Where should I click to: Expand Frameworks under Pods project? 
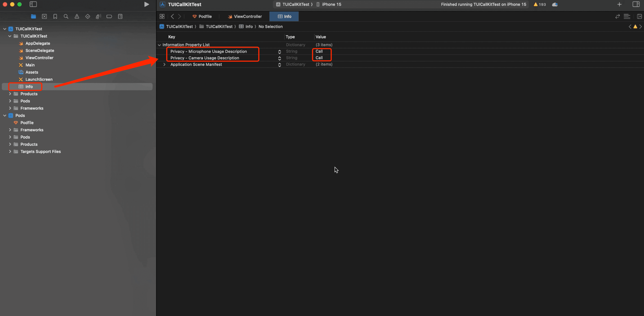point(10,130)
